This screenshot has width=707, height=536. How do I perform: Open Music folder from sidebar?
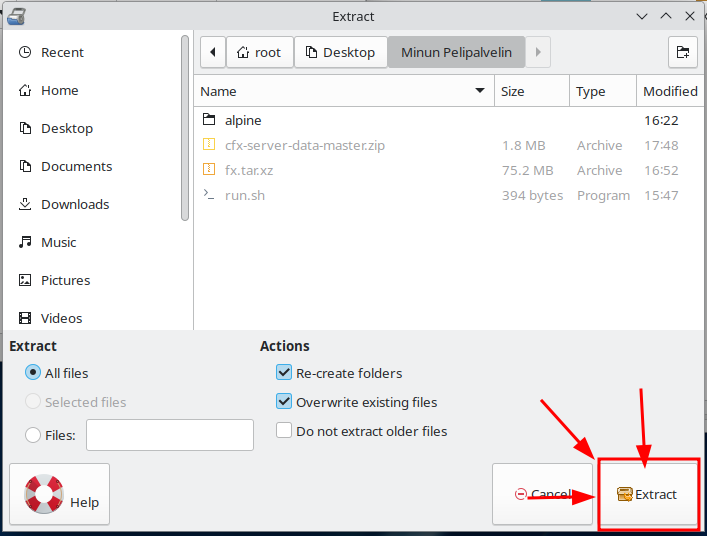58,243
